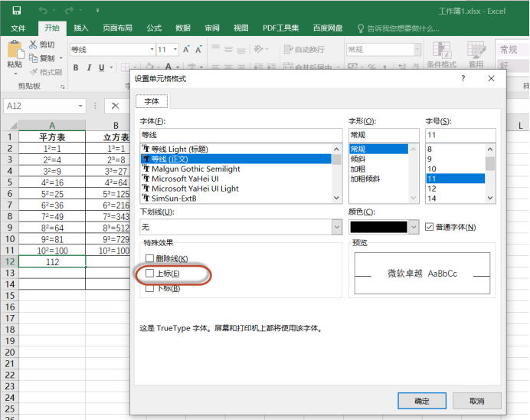Select all cells with the corner triangle
The image size is (530, 420).
pyautogui.click(x=13, y=126)
